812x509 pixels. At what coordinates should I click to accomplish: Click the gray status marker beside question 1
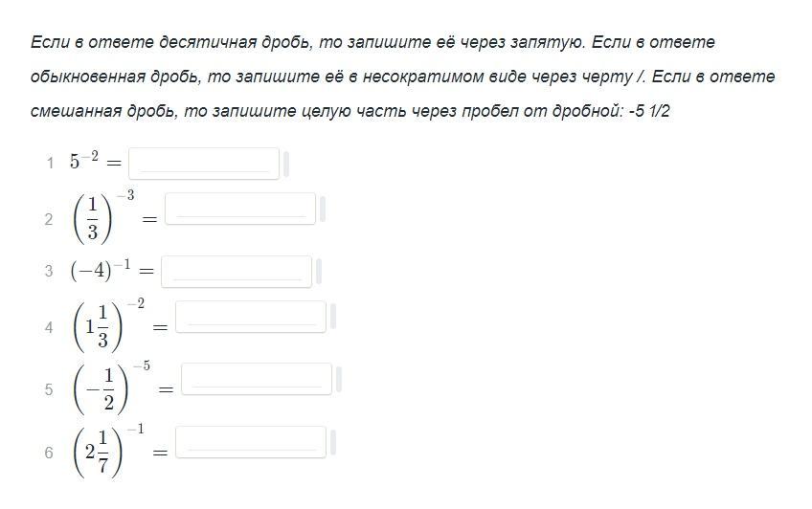click(x=286, y=164)
